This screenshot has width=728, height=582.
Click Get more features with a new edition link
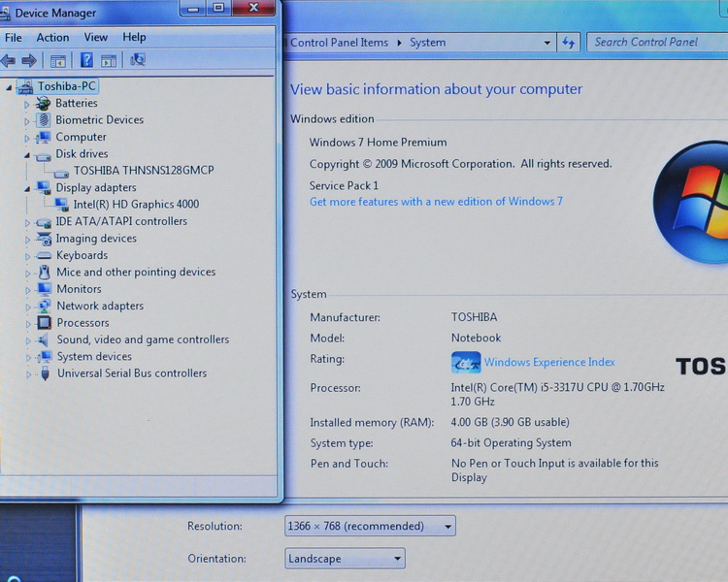click(436, 202)
